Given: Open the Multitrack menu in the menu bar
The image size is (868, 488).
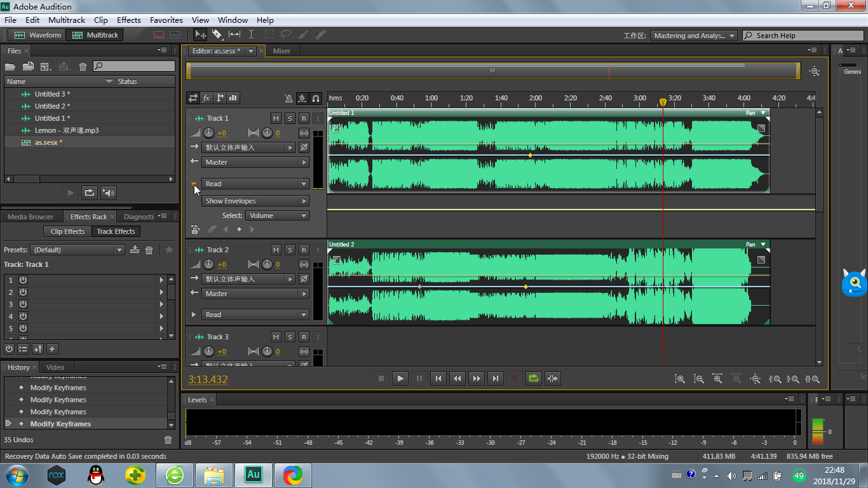Looking at the screenshot, I should (67, 20).
